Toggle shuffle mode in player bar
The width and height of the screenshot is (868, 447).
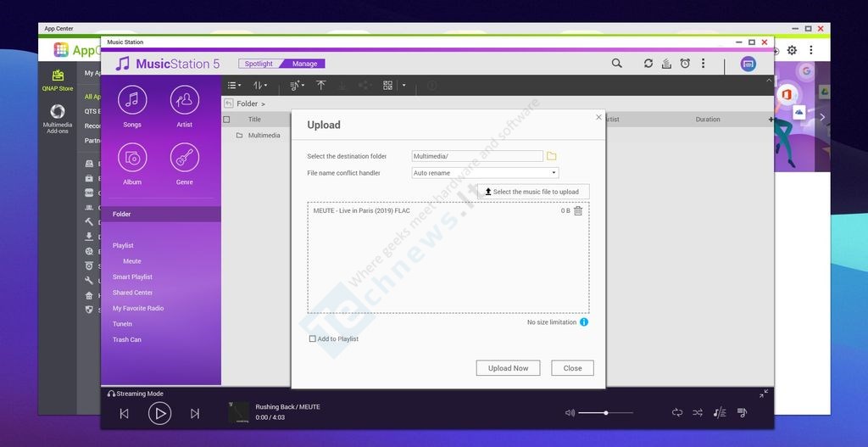pos(698,413)
